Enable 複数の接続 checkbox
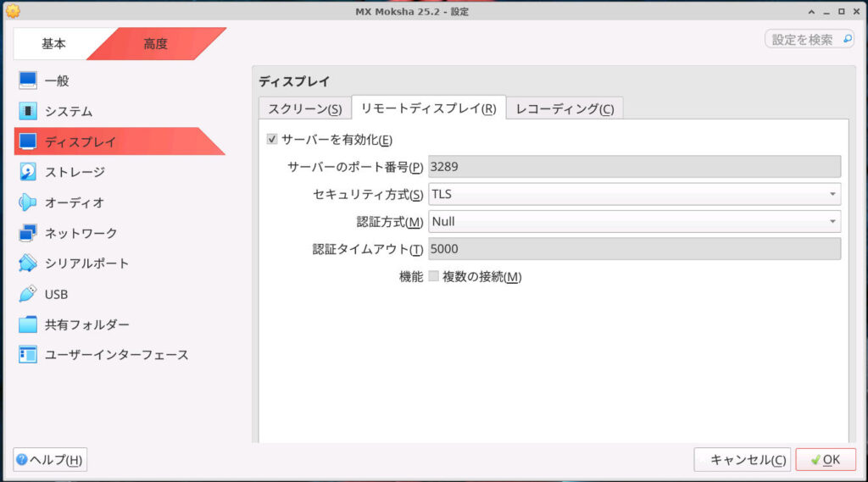The height and width of the screenshot is (482, 868). tap(433, 275)
